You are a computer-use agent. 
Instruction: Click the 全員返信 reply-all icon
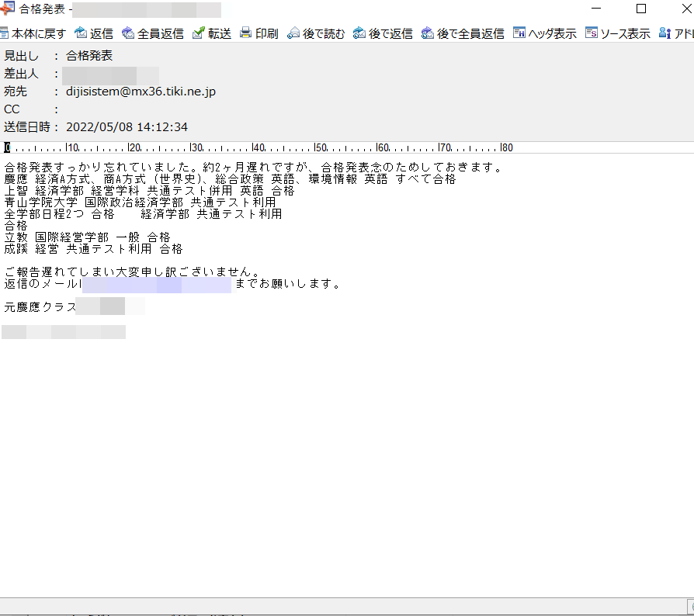(x=128, y=33)
